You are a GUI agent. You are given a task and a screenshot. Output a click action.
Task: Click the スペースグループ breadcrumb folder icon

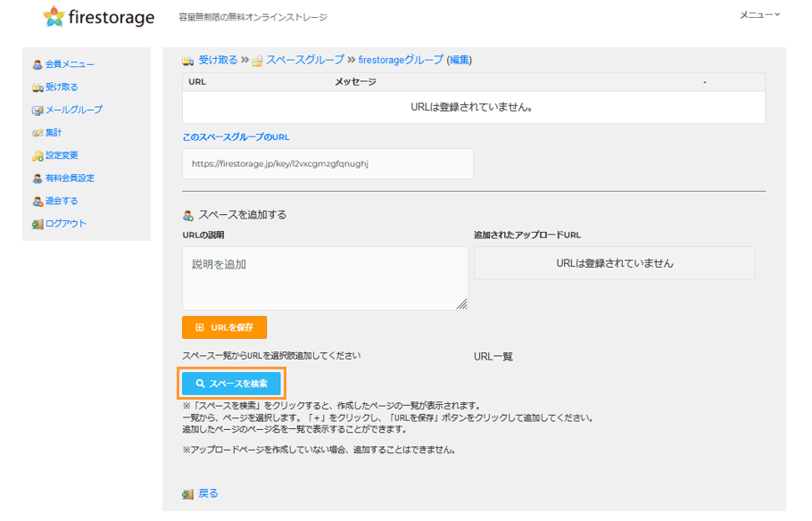257,62
